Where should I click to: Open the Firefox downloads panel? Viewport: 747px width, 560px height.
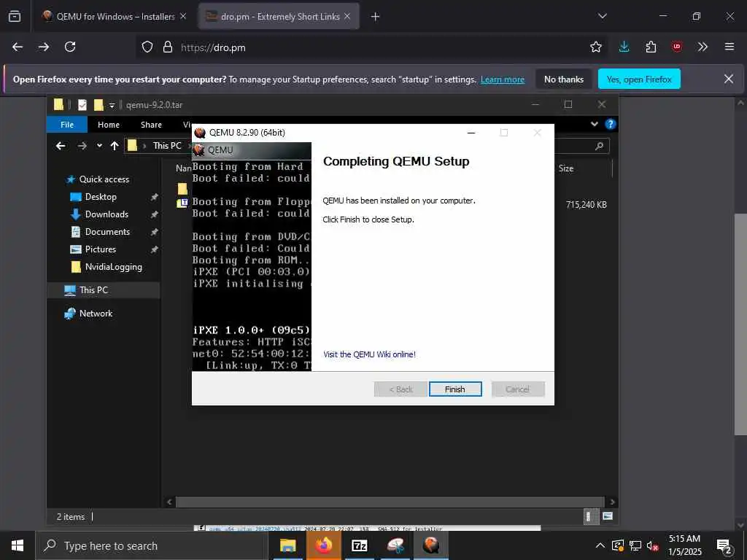624,47
